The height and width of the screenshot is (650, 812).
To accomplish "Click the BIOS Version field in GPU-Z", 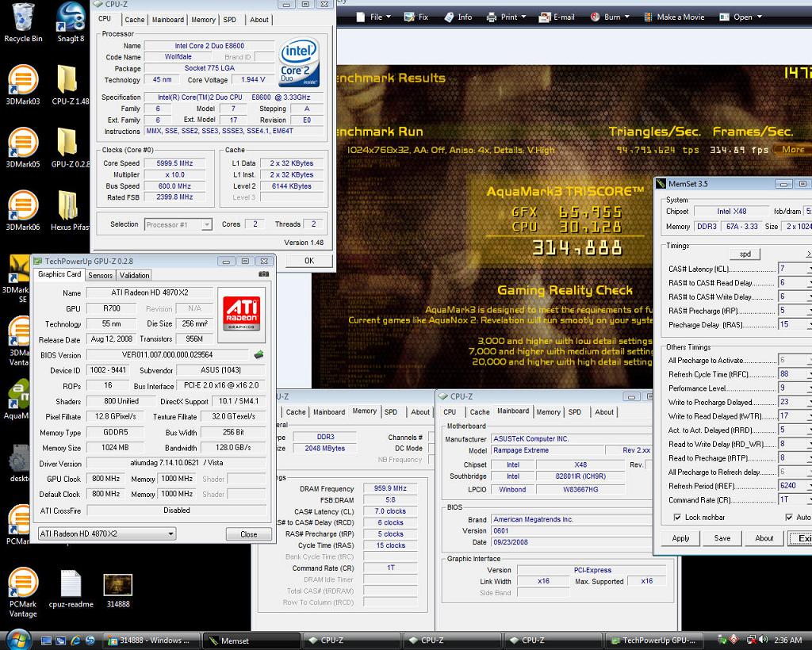I will point(167,355).
